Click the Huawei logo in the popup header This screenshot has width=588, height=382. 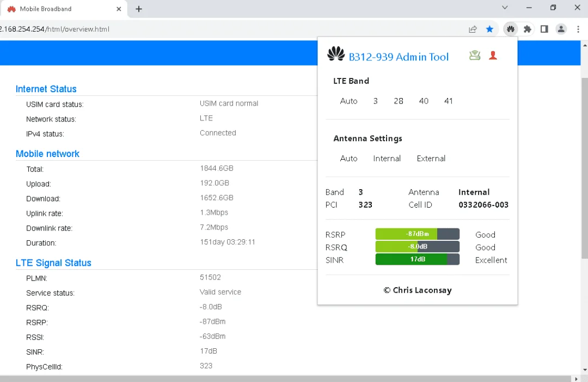pos(335,54)
